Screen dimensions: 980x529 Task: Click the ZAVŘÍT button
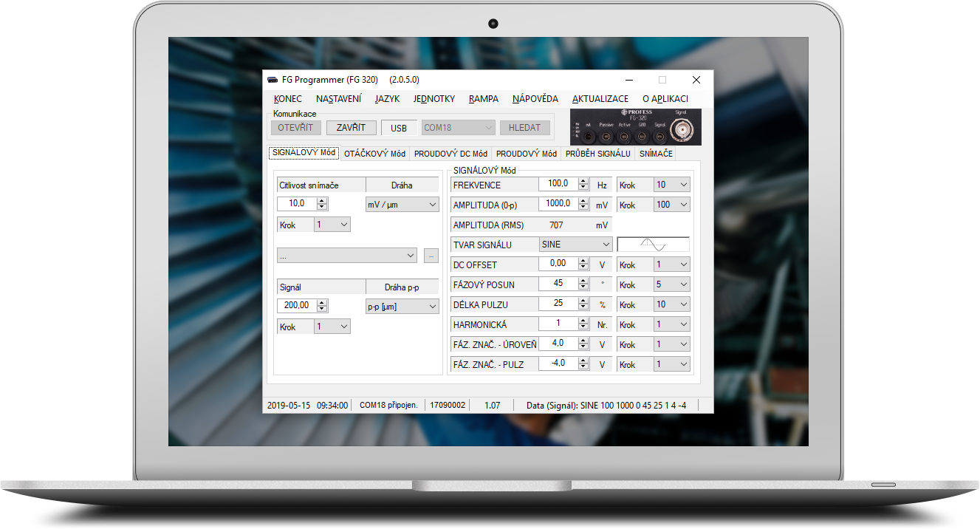click(x=351, y=128)
